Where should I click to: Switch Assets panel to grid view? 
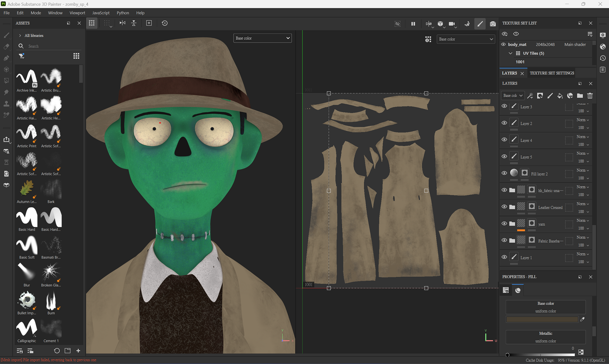76,56
